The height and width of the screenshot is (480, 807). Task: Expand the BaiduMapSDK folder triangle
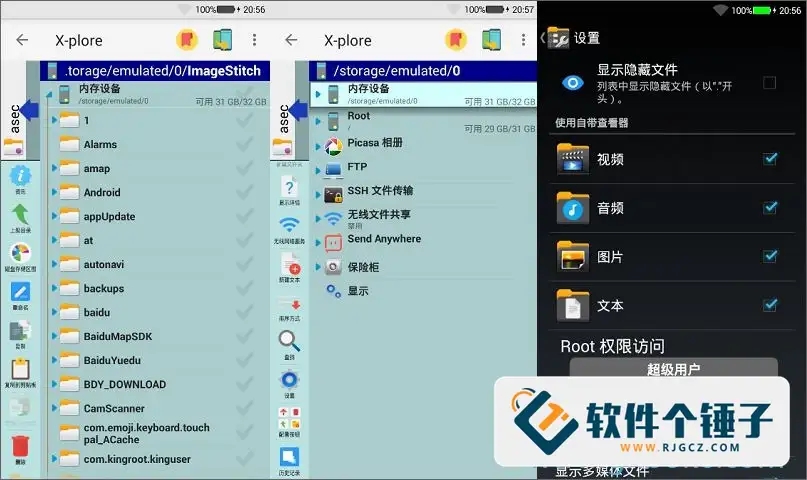54,336
